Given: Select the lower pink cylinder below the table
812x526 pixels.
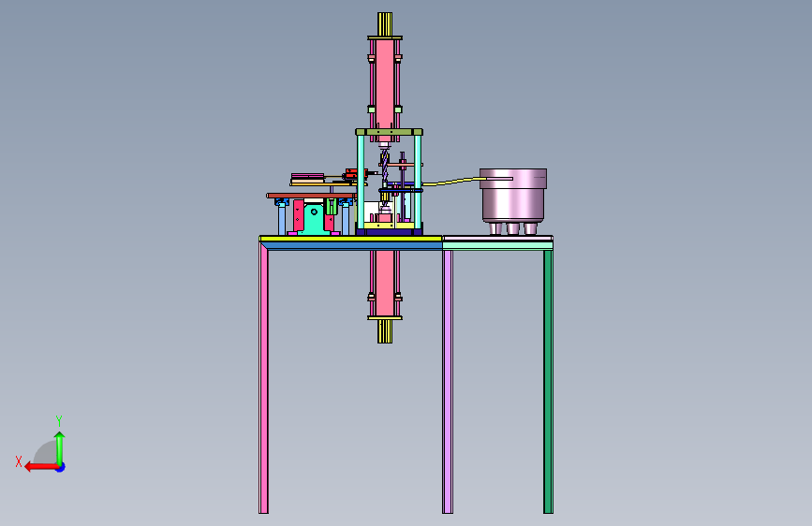Looking at the screenshot, I should tap(384, 284).
